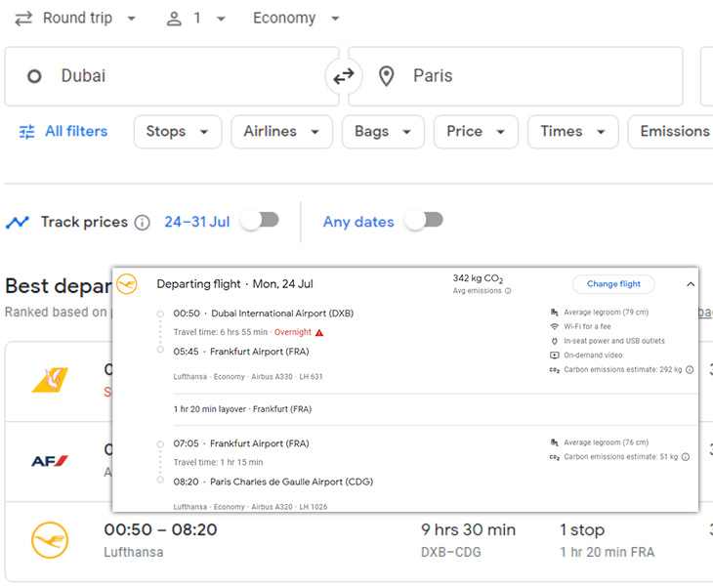Image resolution: width=713 pixels, height=588 pixels.
Task: Click the 00:50 Dubai International Airport line
Action: [264, 314]
